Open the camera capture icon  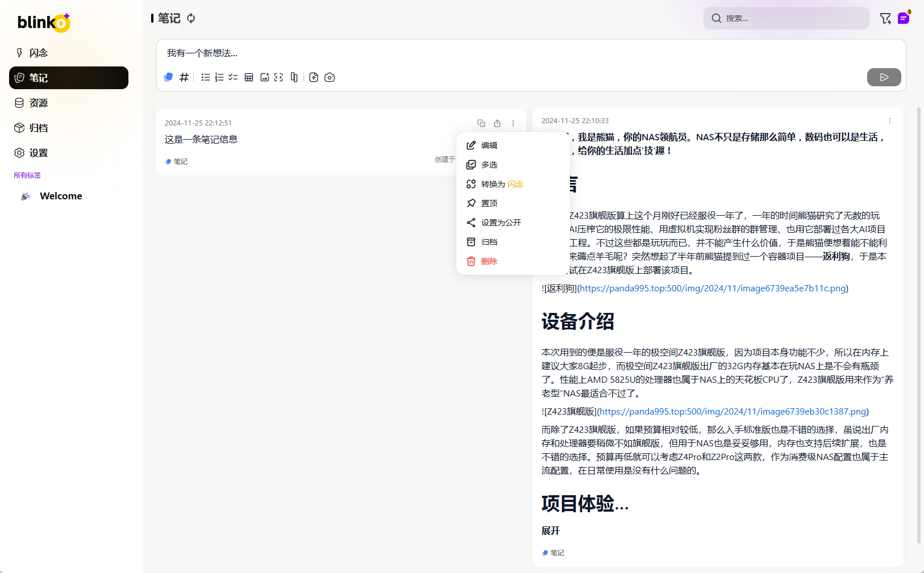(330, 77)
